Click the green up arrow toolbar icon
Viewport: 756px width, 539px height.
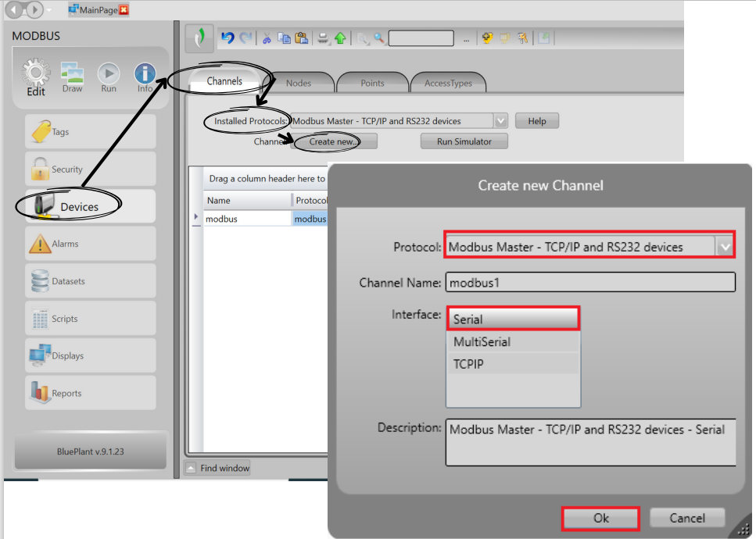tap(340, 38)
